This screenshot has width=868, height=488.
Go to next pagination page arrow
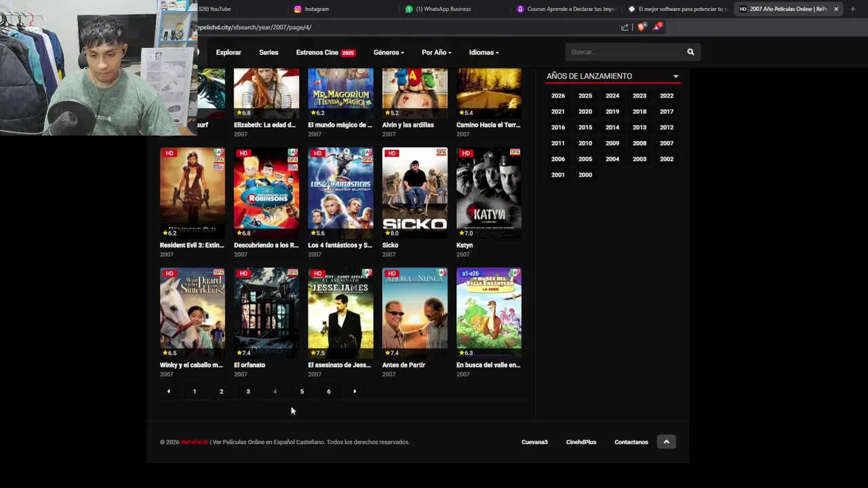pyautogui.click(x=355, y=391)
